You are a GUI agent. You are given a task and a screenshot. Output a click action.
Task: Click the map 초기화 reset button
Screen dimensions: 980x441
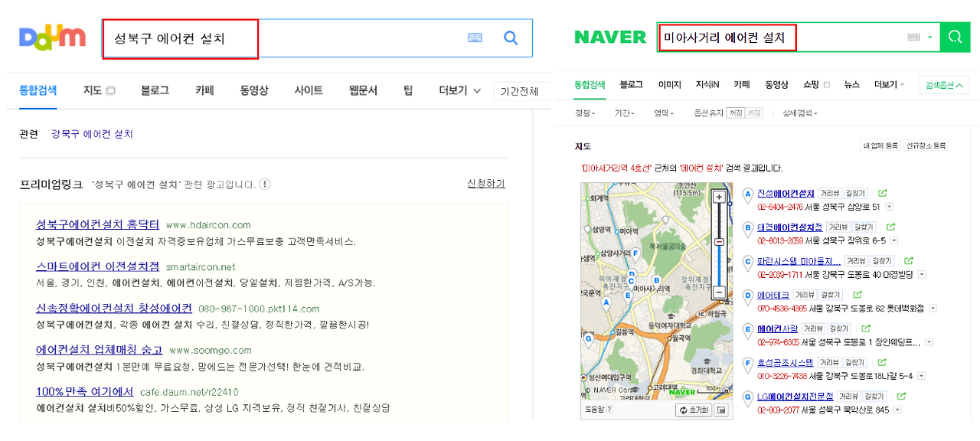coord(693,410)
